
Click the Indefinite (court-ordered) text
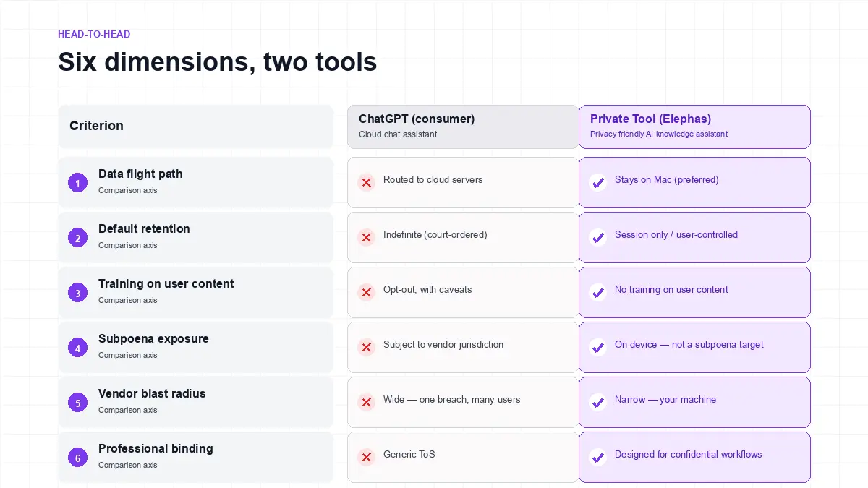tap(435, 235)
